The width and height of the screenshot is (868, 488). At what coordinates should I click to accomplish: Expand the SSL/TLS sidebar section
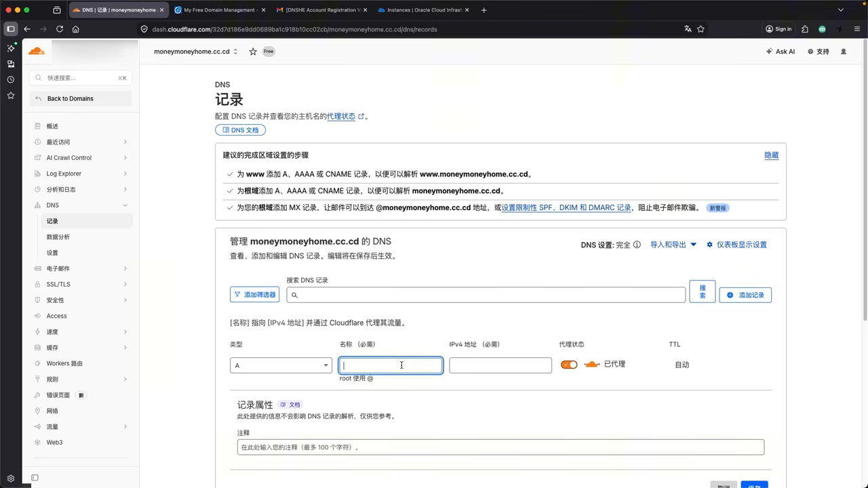tap(81, 284)
